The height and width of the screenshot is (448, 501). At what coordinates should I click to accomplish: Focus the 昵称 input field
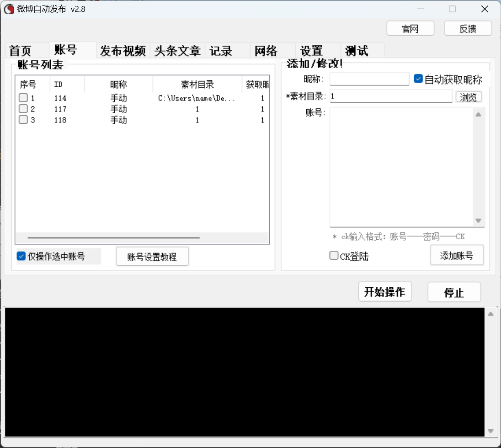[x=369, y=79]
